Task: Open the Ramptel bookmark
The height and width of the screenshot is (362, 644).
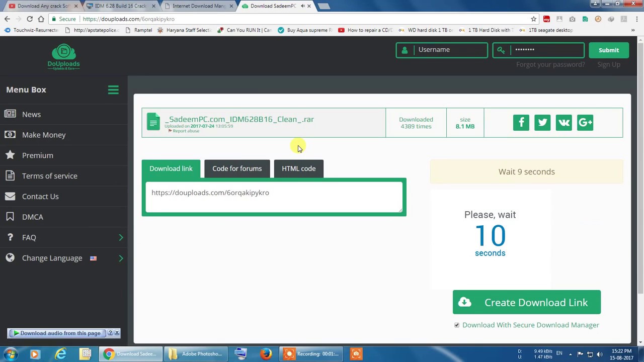Action: point(139,30)
